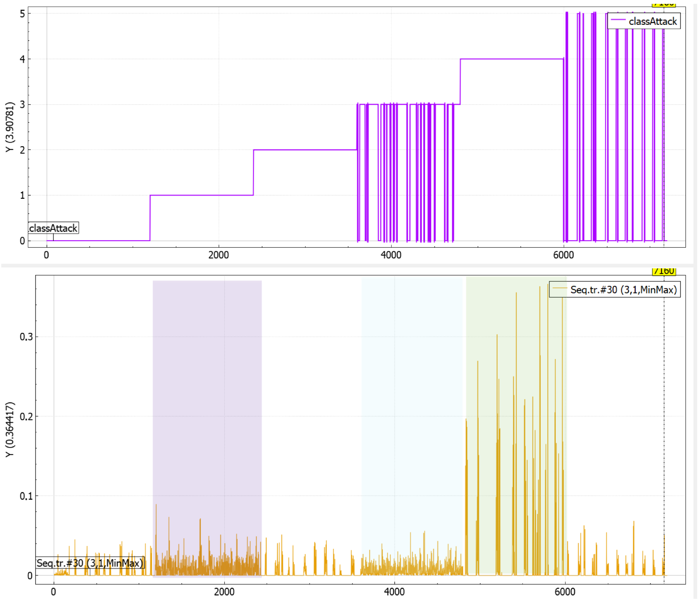This screenshot has width=700, height=604.
Task: Click the 6000 tick label on top x-axis
Action: click(563, 255)
